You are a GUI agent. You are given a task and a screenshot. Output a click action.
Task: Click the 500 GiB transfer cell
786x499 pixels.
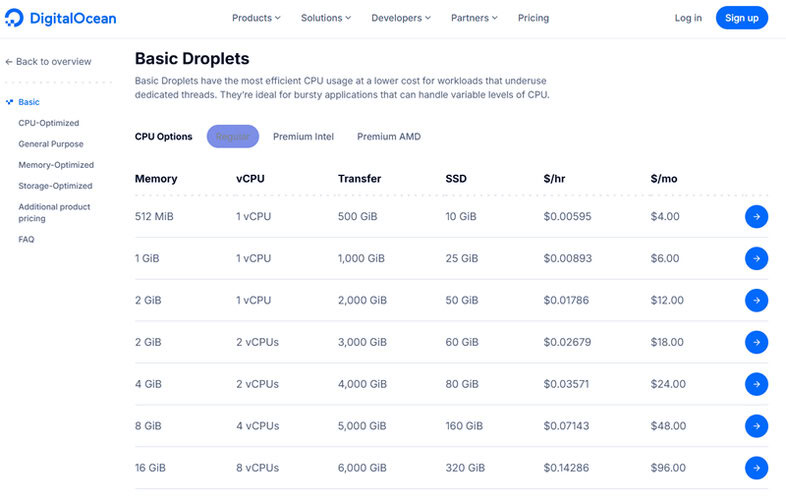(357, 217)
